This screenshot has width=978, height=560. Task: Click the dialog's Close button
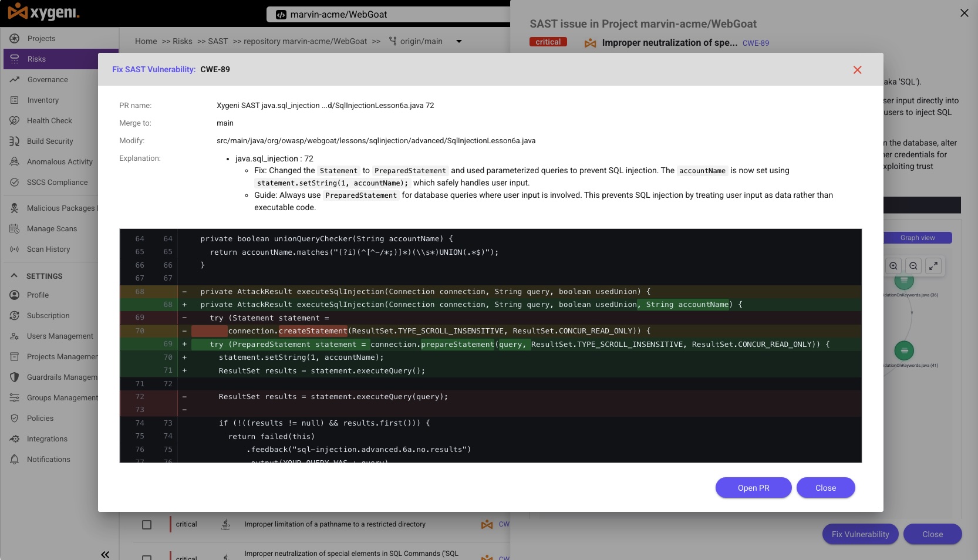[825, 488]
